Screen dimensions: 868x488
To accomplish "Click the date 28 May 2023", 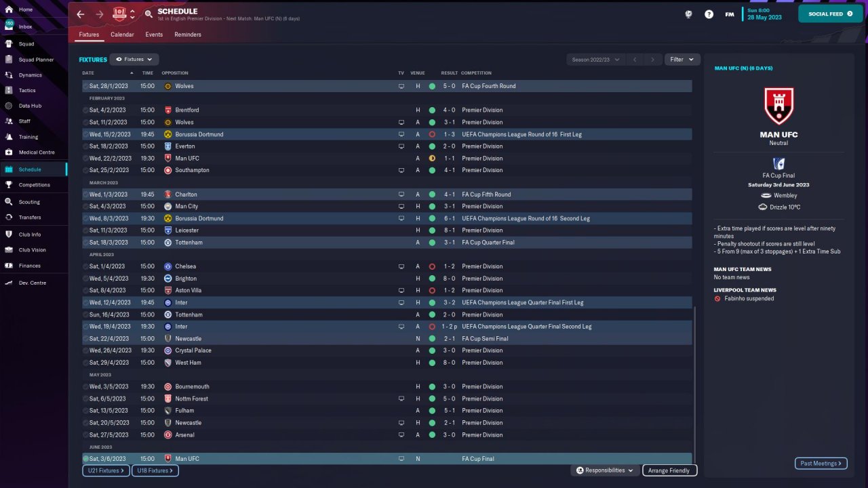I will 766,18.
